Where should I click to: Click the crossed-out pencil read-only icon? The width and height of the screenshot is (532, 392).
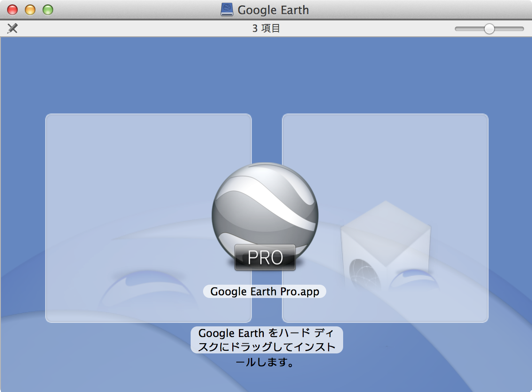pyautogui.click(x=12, y=28)
